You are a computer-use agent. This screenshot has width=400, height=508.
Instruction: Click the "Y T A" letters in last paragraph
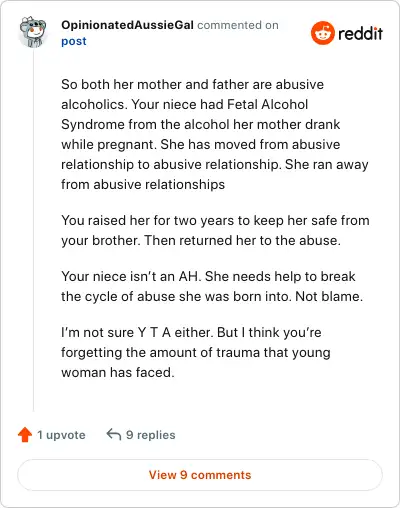[x=154, y=332]
